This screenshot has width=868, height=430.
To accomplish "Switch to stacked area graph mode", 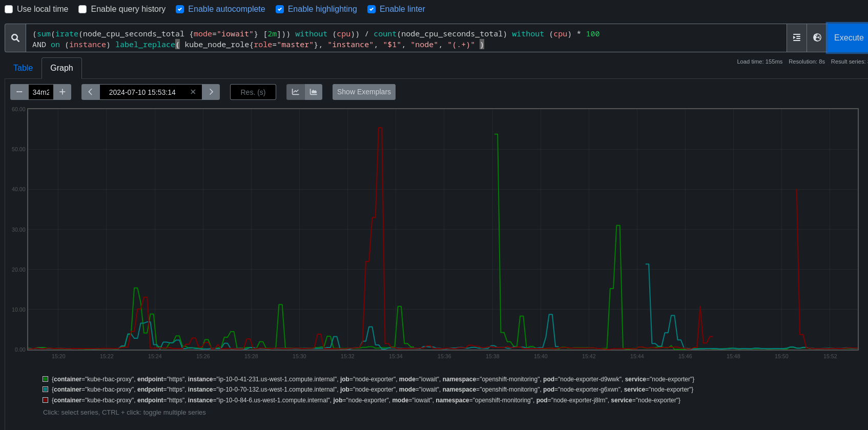I will pos(314,92).
